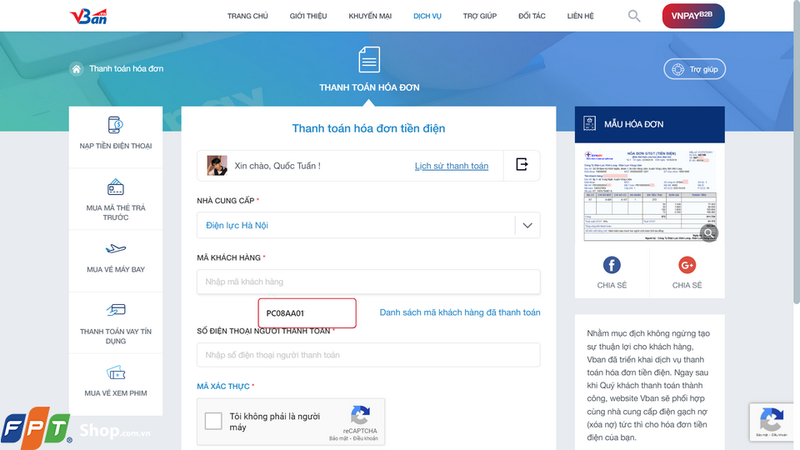Viewport: 800px width, 450px height.
Task: Open the sample invoice thumbnail
Action: click(649, 195)
